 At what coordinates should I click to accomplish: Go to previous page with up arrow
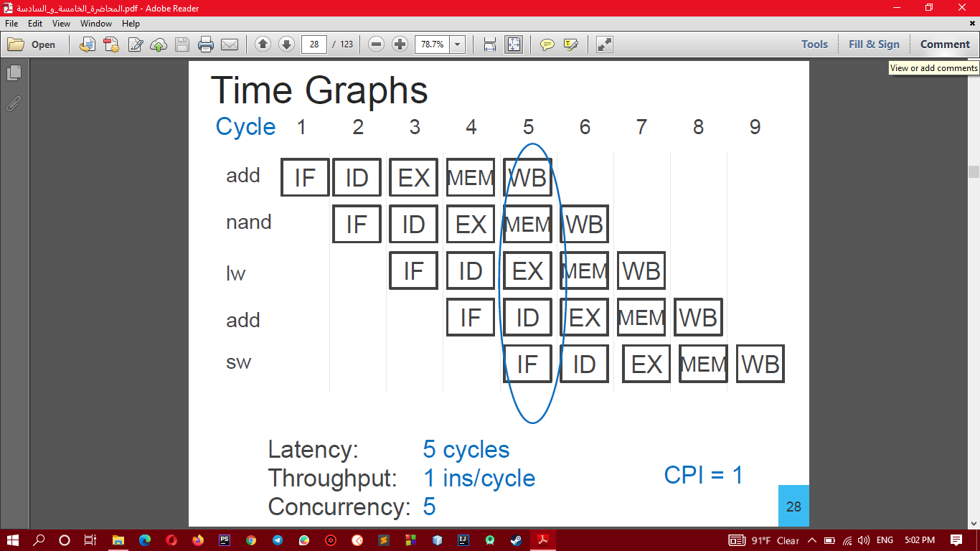pyautogui.click(x=263, y=44)
